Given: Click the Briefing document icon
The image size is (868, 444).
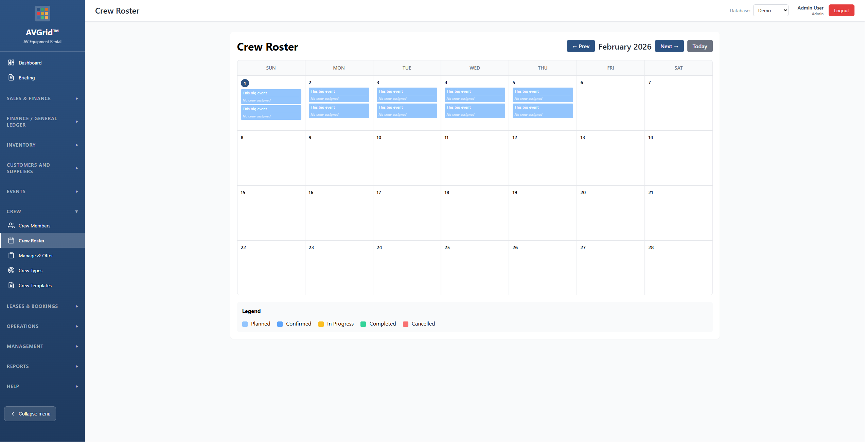Looking at the screenshot, I should click(11, 77).
